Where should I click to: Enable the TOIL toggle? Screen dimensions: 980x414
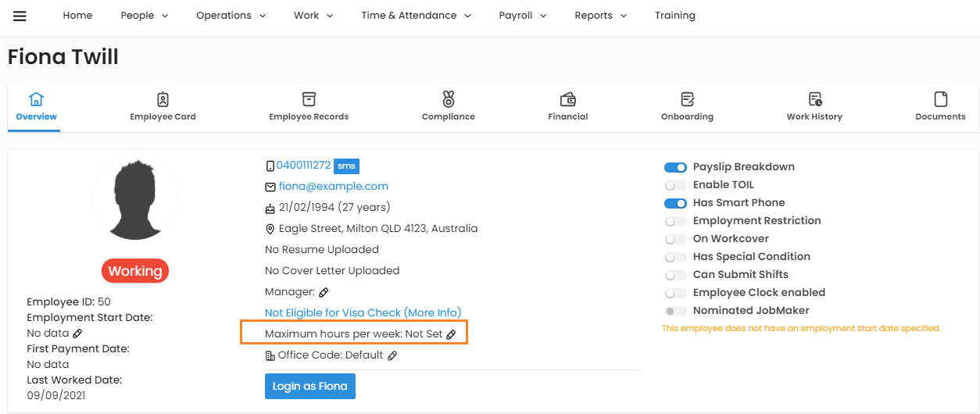coord(675,185)
